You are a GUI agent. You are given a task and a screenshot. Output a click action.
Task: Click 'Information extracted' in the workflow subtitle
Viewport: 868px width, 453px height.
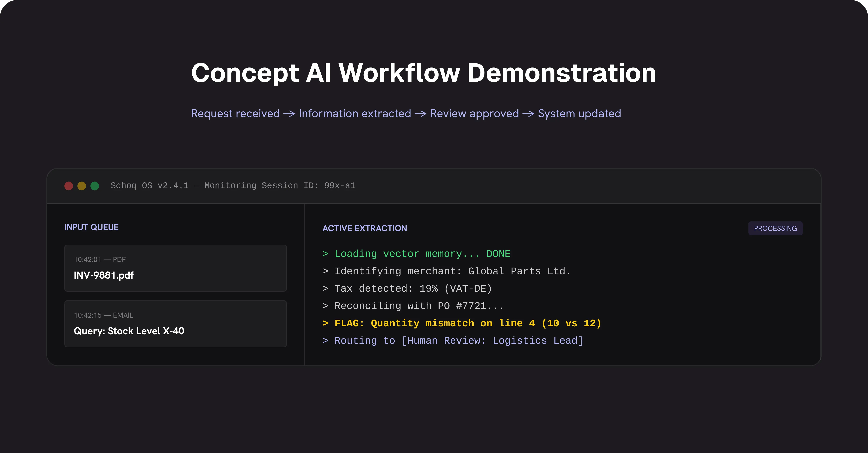coord(355,114)
